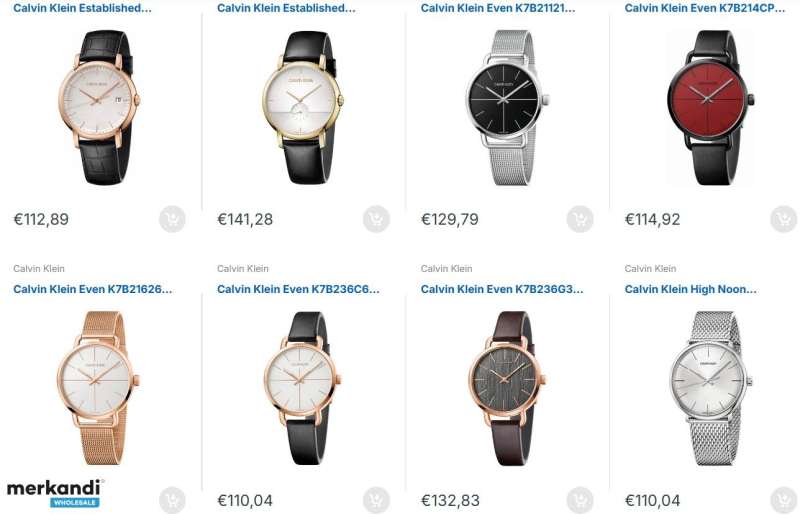
Task: Add the €114,92 watch to cart
Action: (783, 219)
